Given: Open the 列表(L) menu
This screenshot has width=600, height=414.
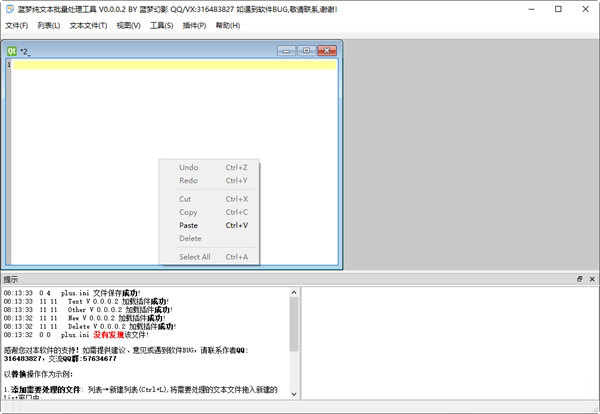Looking at the screenshot, I should pyautogui.click(x=49, y=26).
